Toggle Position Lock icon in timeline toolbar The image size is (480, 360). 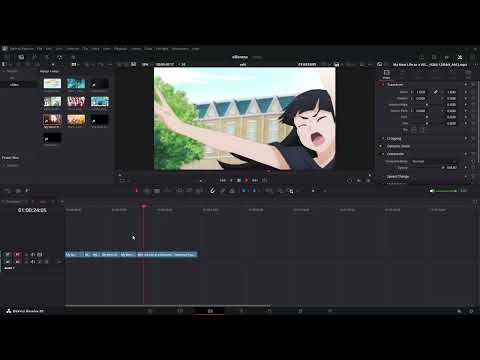coord(232,191)
